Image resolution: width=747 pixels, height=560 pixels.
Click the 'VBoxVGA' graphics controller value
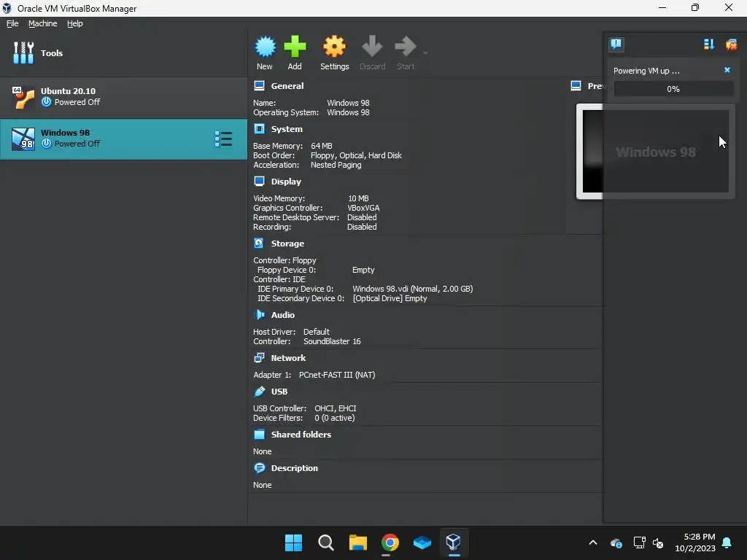point(363,208)
